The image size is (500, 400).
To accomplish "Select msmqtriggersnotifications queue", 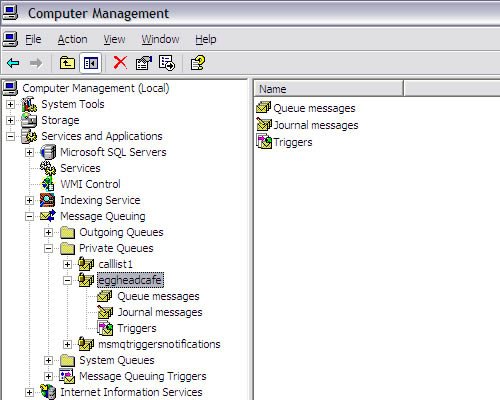I will click(159, 344).
